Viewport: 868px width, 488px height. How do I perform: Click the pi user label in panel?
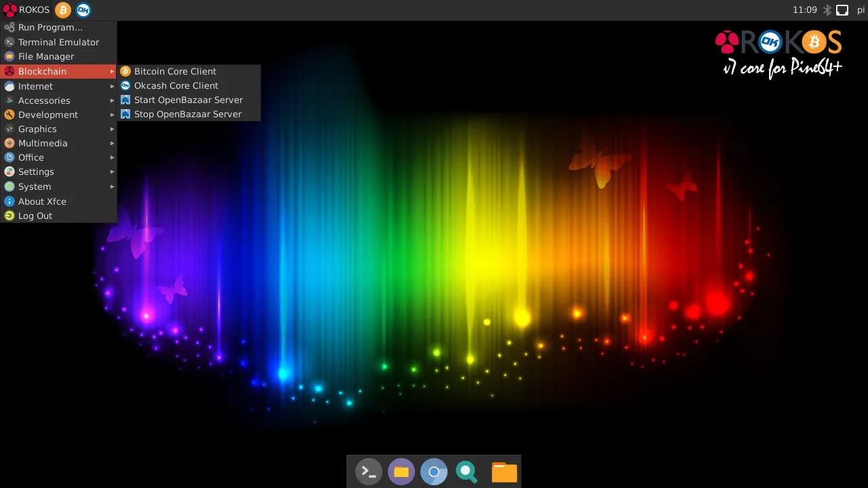[x=861, y=10]
